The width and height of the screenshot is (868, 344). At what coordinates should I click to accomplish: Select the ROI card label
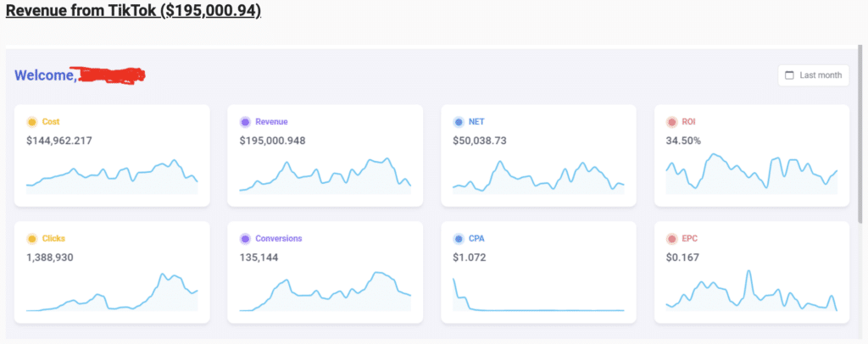[688, 122]
